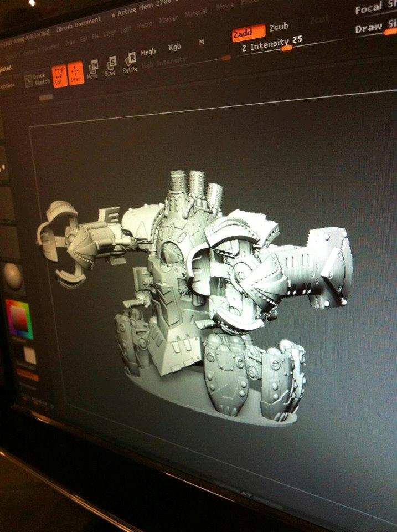Screen dimensions: 397x532
Task: Turn off Zadd sculpt mode
Action: [x=249, y=33]
